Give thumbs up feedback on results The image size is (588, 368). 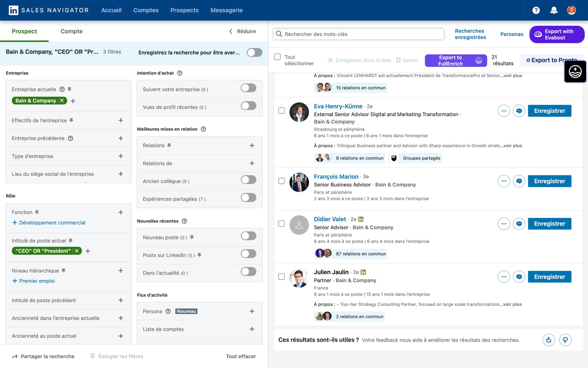pos(548,340)
